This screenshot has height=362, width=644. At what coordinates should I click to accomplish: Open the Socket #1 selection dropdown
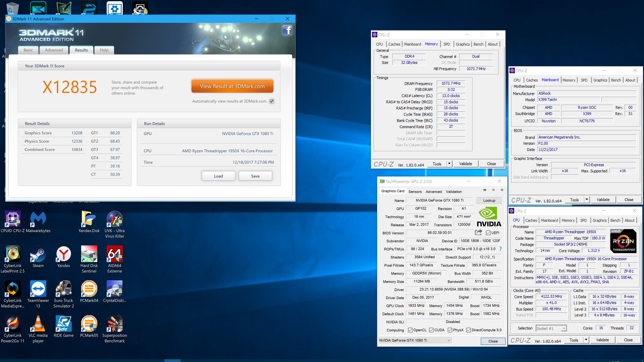coord(551,328)
